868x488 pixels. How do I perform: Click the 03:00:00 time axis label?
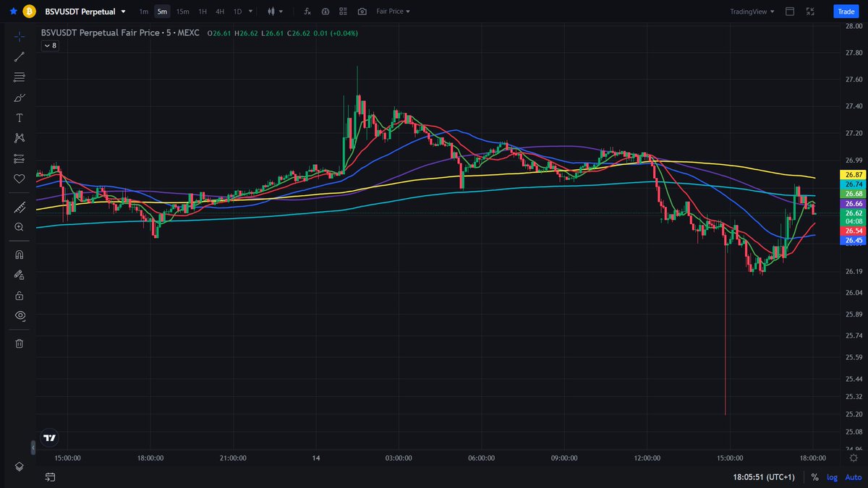coord(399,458)
